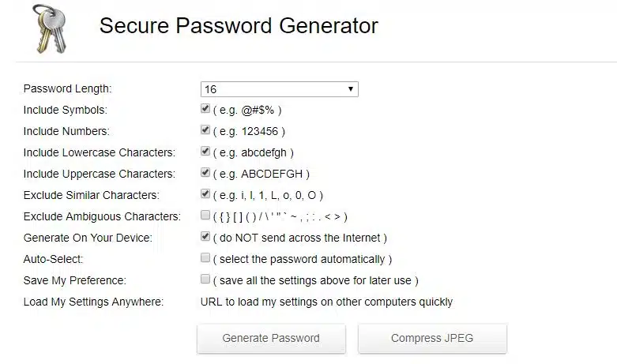Screen dimensions: 617x364
Task: Uncheck Generate On Your Device
Action: (x=205, y=237)
